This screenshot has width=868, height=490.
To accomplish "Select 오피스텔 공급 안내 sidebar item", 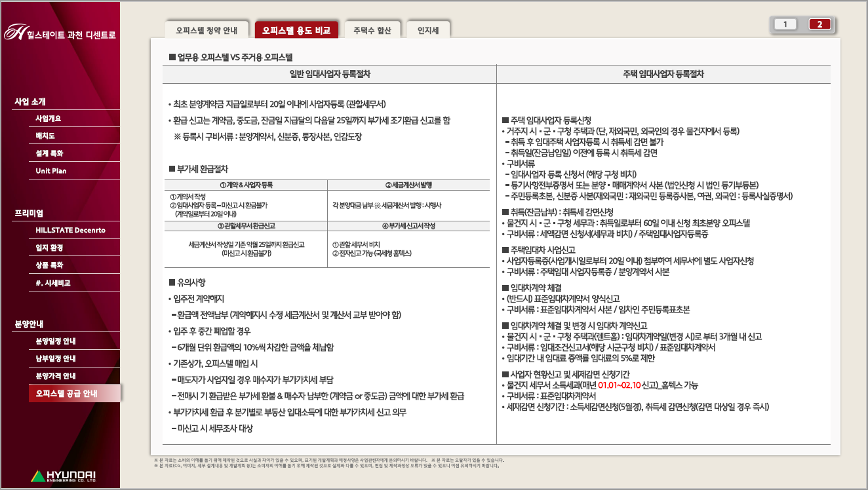I will tap(74, 394).
